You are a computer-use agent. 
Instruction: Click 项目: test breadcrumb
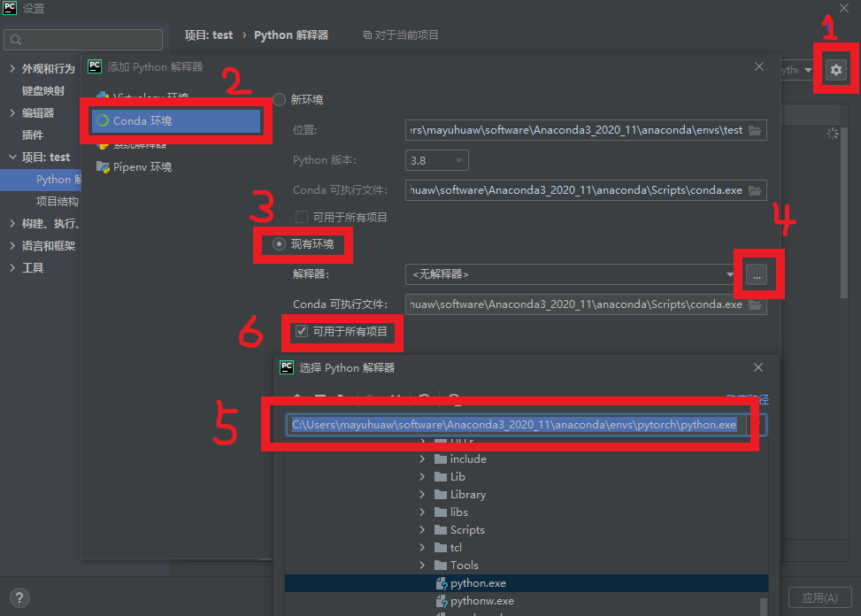(x=209, y=35)
